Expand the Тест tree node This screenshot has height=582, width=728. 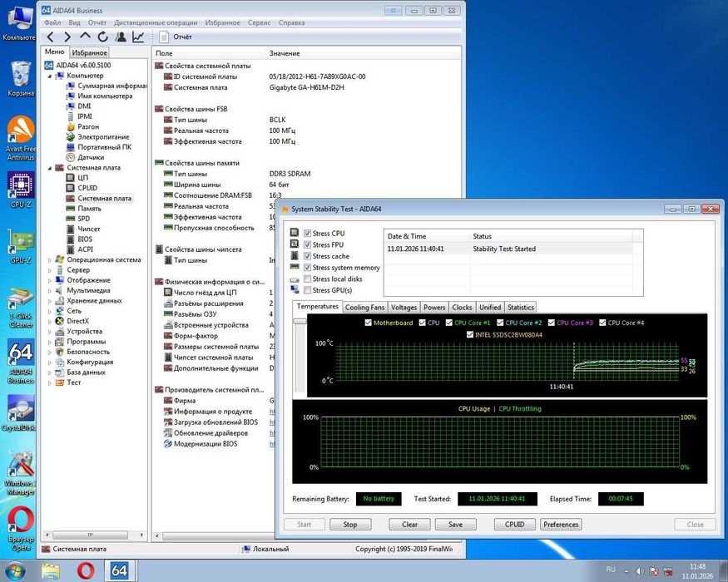coord(50,382)
